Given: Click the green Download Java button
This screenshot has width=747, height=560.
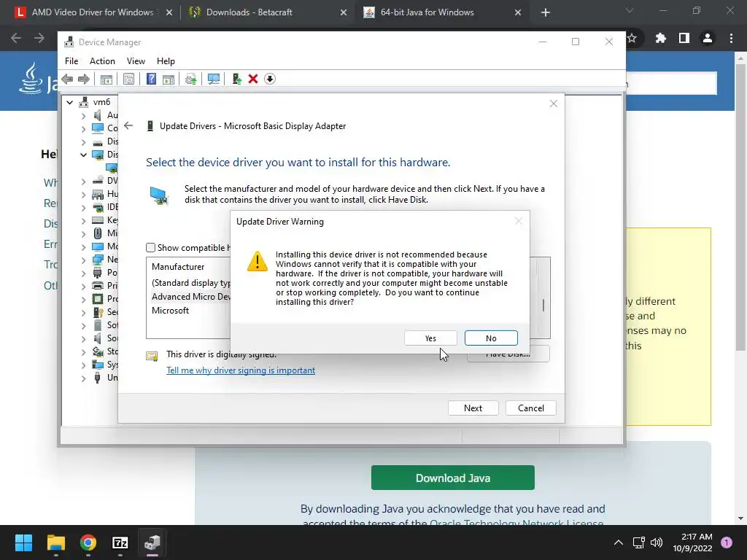Looking at the screenshot, I should [452, 478].
